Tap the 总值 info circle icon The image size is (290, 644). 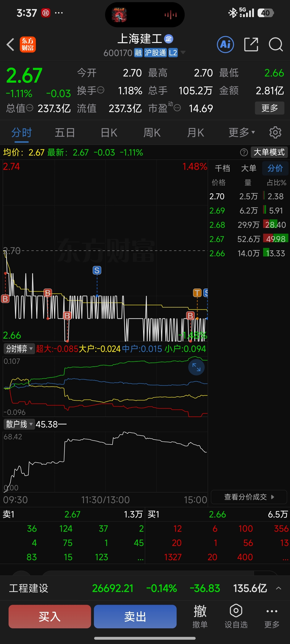click(29, 108)
